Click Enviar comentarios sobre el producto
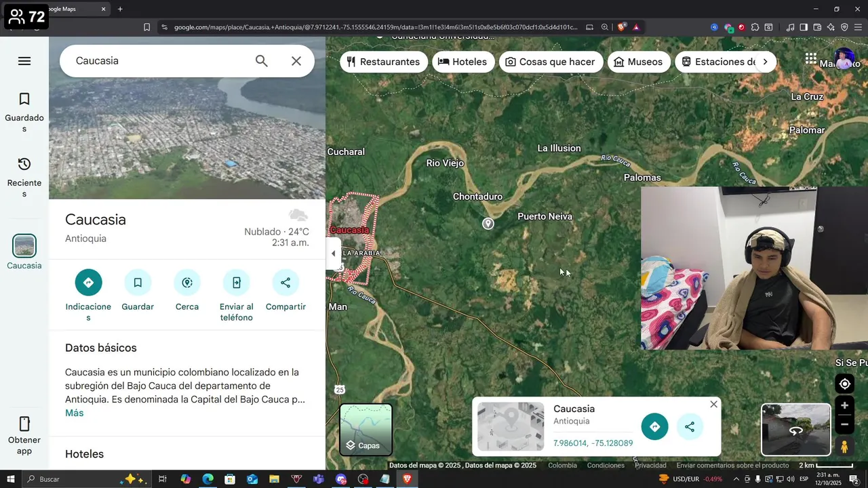This screenshot has height=488, width=868. [732, 466]
